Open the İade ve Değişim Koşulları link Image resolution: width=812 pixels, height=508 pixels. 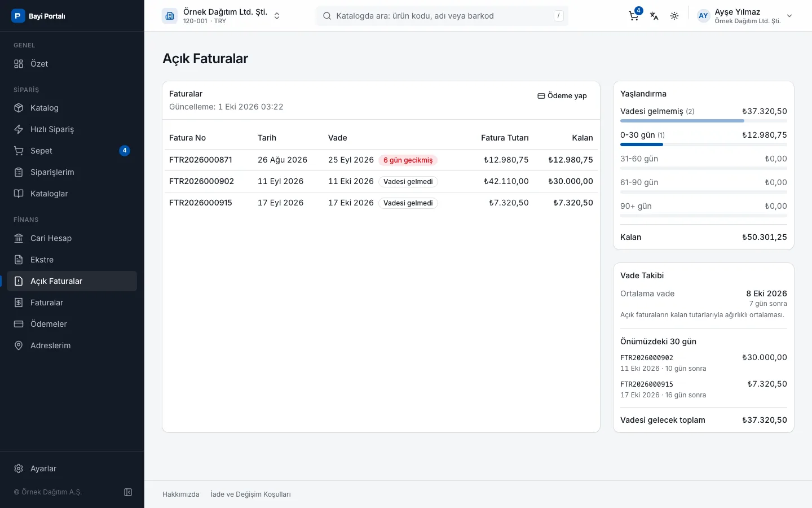click(250, 494)
